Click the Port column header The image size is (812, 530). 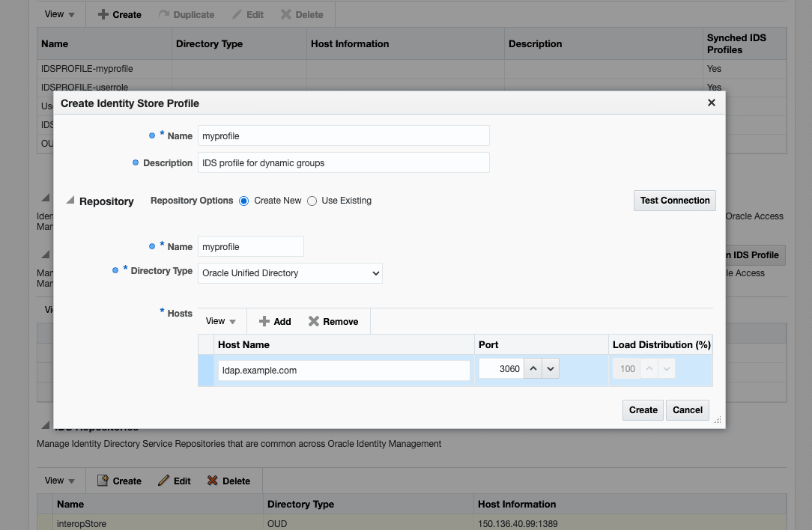541,344
